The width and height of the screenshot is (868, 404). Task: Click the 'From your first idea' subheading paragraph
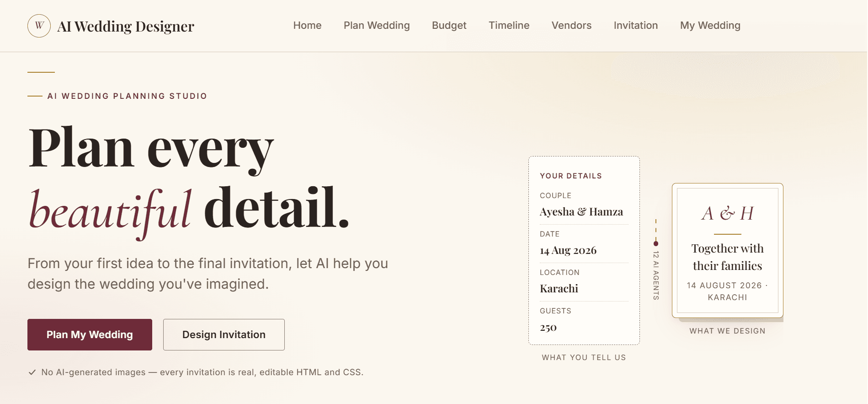point(208,274)
